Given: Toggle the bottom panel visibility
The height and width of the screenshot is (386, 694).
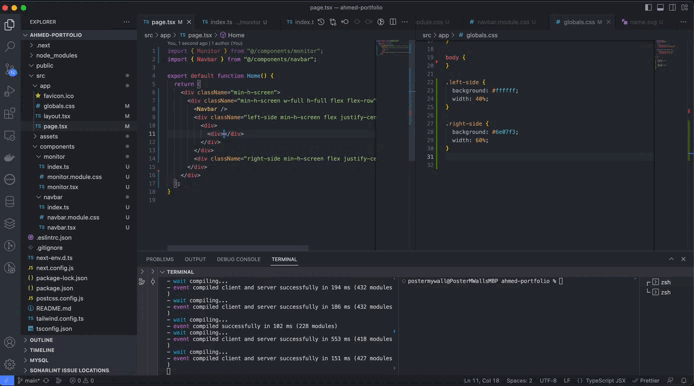Looking at the screenshot, I should pyautogui.click(x=660, y=8).
